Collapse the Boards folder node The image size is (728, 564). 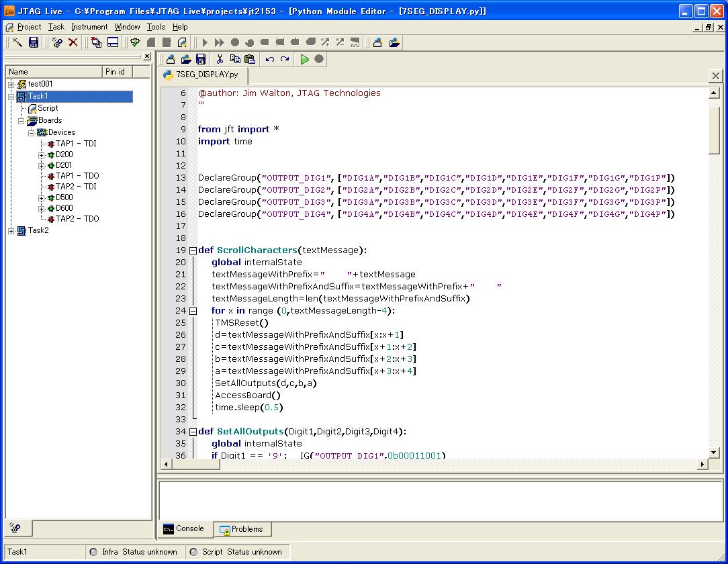21,121
